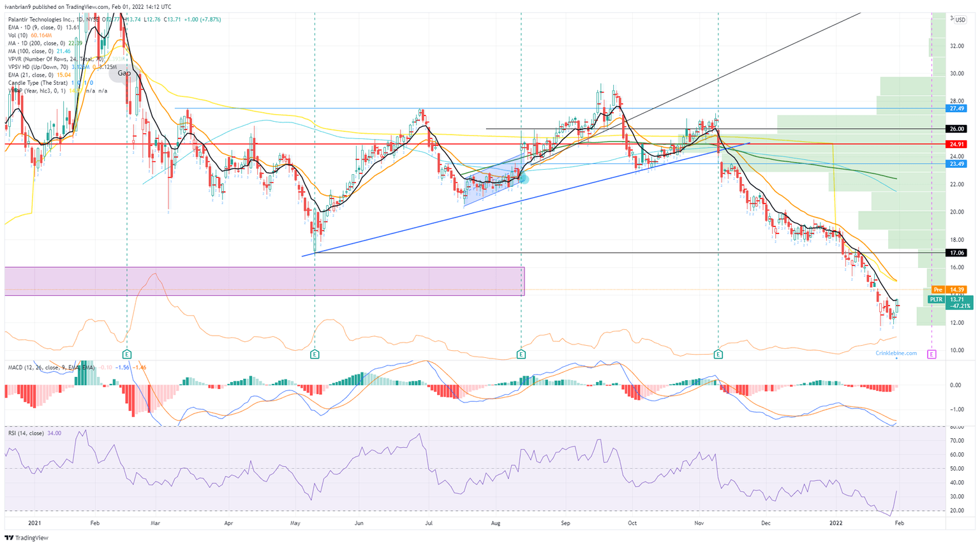This screenshot has width=980, height=546.
Task: Select the black 17.06 support level label
Action: [x=956, y=253]
